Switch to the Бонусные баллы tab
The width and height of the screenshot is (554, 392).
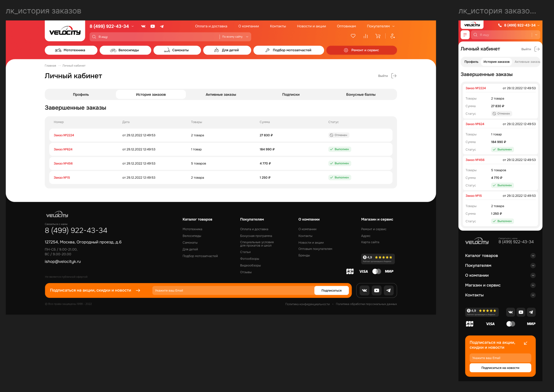(361, 94)
